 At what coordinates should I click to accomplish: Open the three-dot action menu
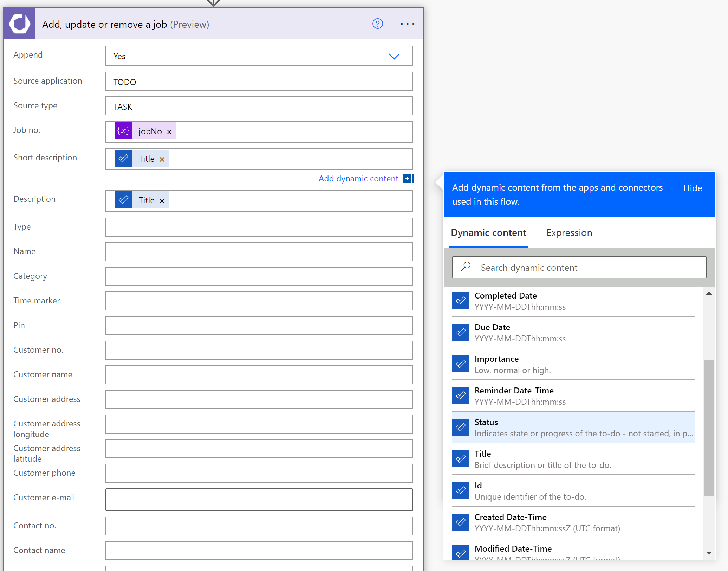tap(407, 24)
